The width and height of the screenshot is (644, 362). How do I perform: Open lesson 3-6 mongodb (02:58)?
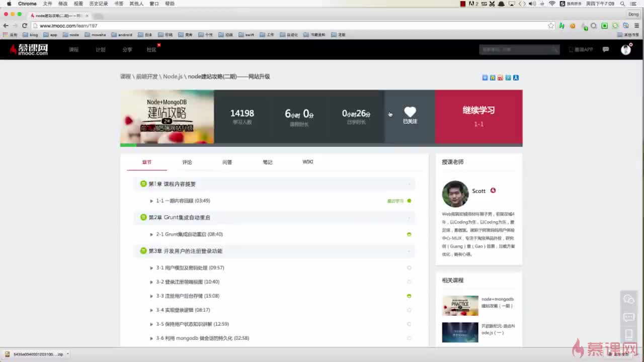[203, 338]
